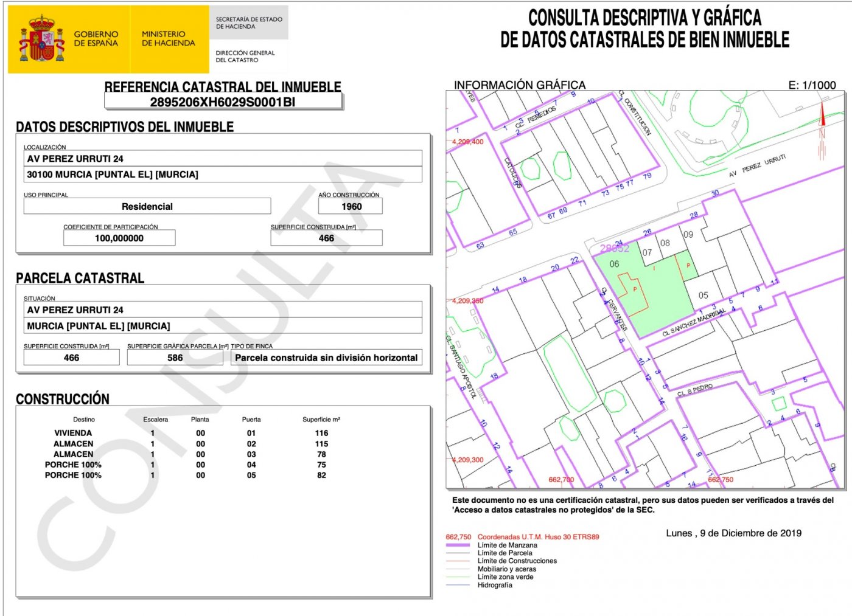Click the Superficie Gráfica Parcela field 586
852x616 pixels.
pyautogui.click(x=175, y=358)
